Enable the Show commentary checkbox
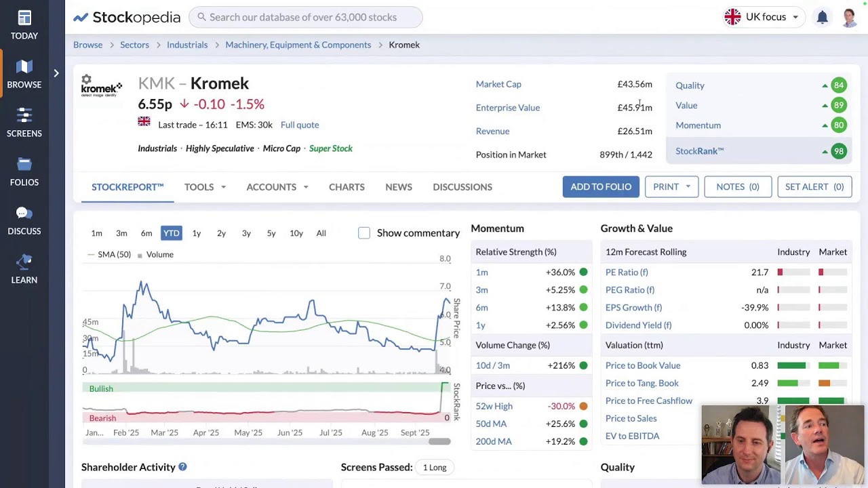Viewport: 868px width, 488px height. click(x=364, y=233)
